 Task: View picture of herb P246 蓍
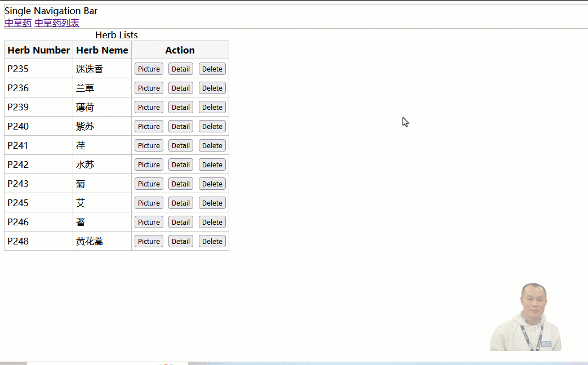[x=149, y=222]
